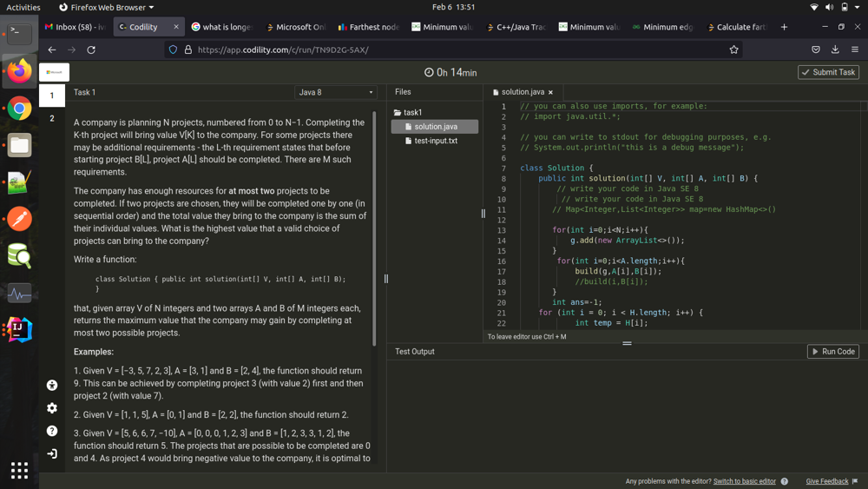Reload the Codility page
The width and height of the screenshot is (868, 489).
91,50
